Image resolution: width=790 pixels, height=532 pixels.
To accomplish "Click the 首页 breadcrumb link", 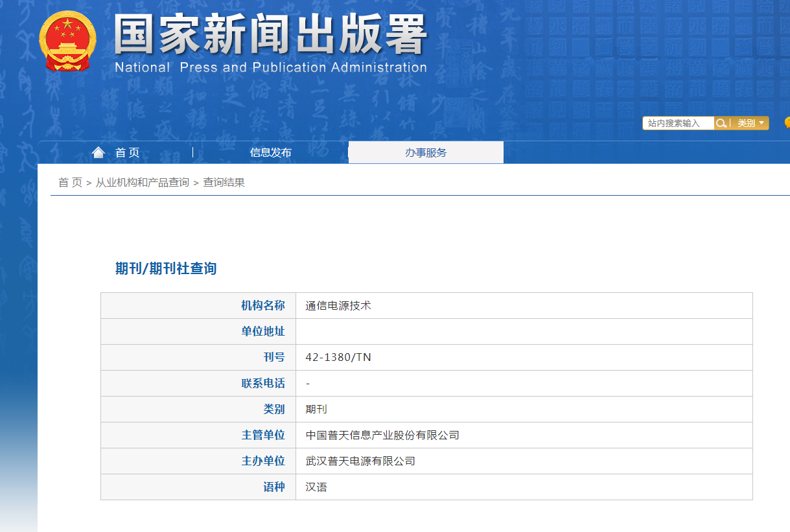I will [x=70, y=183].
